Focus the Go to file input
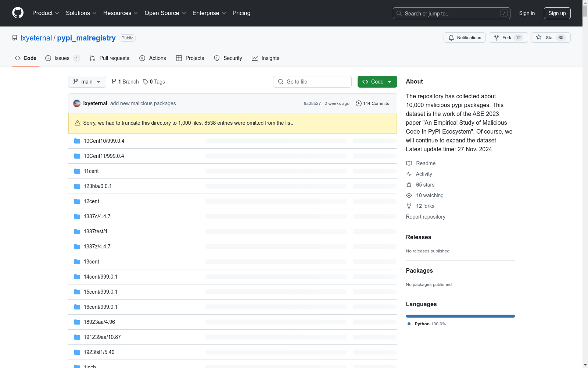588x368 pixels. point(312,82)
